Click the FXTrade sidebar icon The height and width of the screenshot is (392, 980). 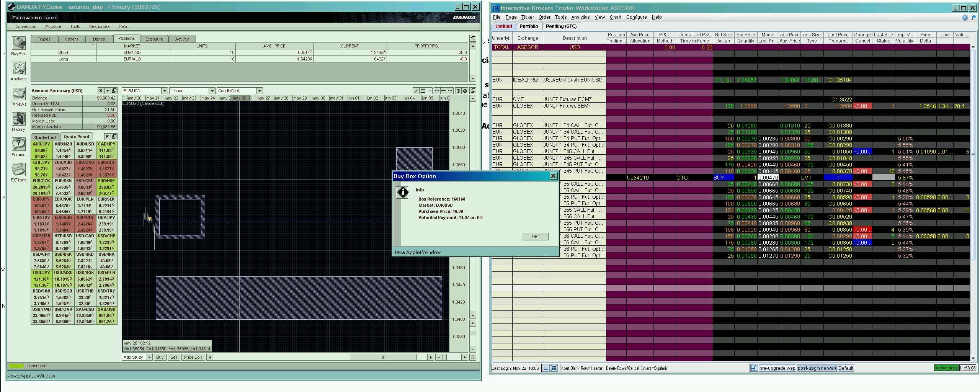[18, 170]
